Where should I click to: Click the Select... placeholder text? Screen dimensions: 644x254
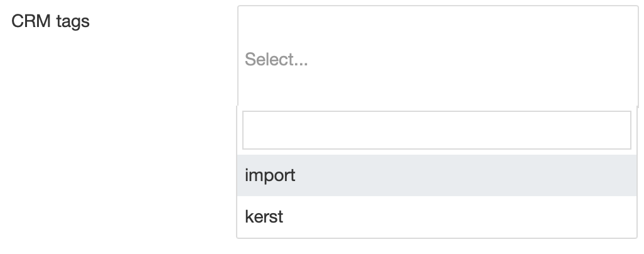pyautogui.click(x=276, y=60)
